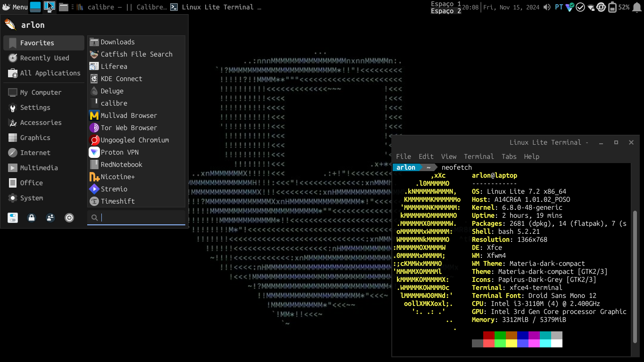Select the Multimedia category
The width and height of the screenshot is (644, 362).
coord(44,168)
